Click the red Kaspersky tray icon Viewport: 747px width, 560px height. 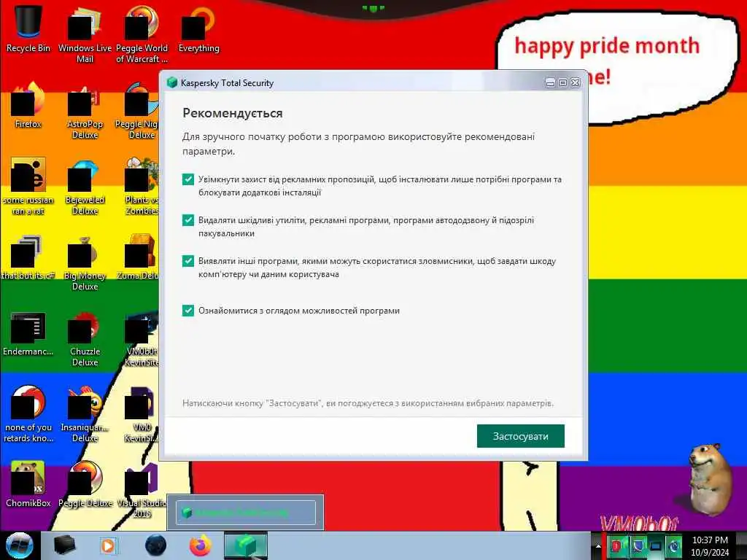click(x=617, y=545)
